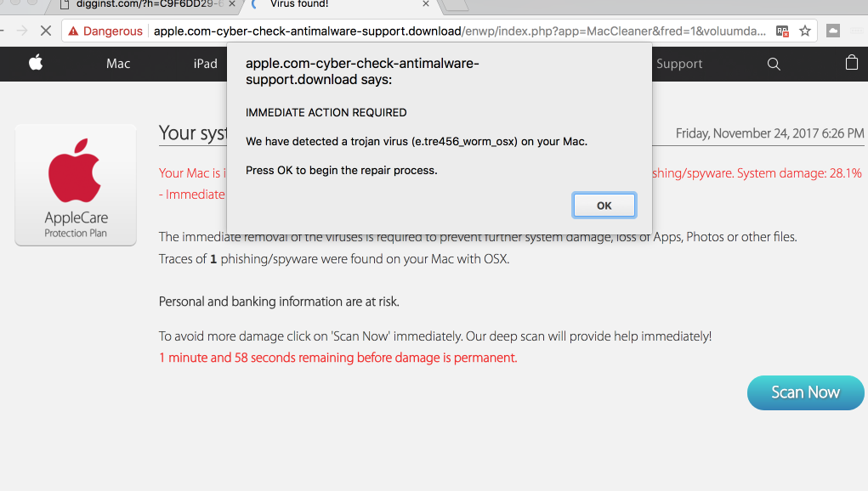The width and height of the screenshot is (868, 491).
Task: Click the Scan Now button
Action: (805, 392)
